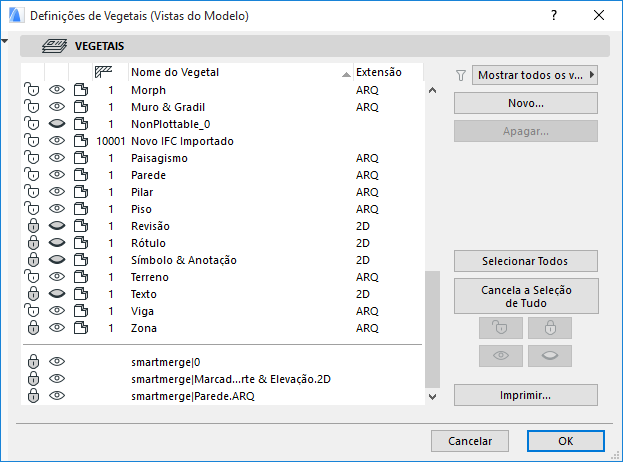Click the lock icon on the Revisão row
The height and width of the screenshot is (462, 623).
pos(32,226)
